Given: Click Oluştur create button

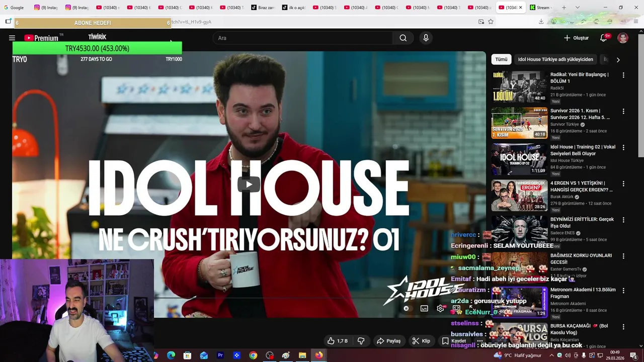Looking at the screenshot, I should pyautogui.click(x=576, y=38).
